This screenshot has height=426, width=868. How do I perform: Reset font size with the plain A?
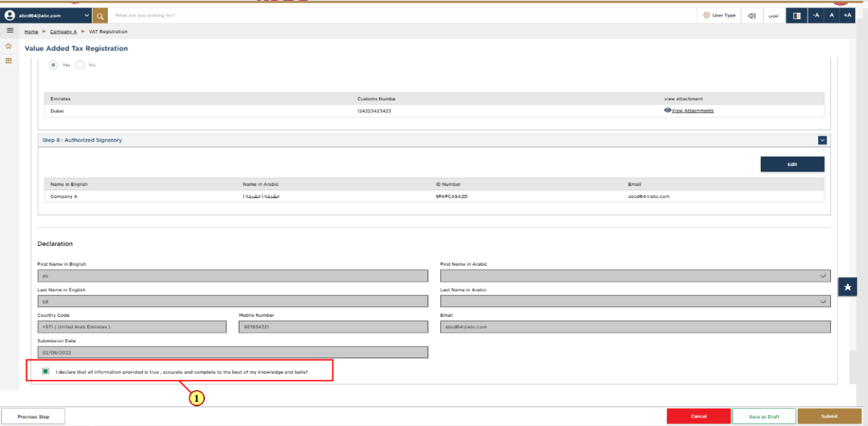click(x=831, y=15)
